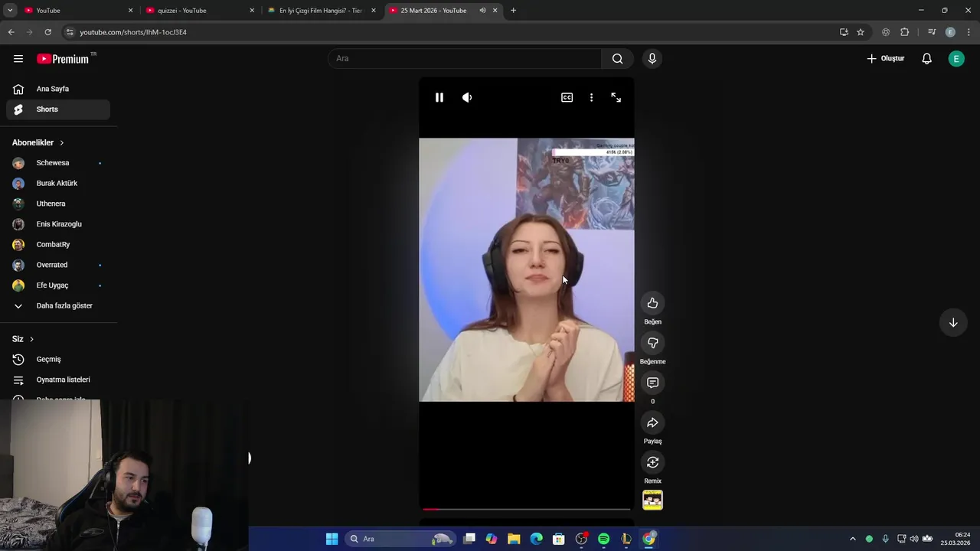This screenshot has width=980, height=551.
Task: Open the Efe Uygaç channel
Action: [58, 285]
